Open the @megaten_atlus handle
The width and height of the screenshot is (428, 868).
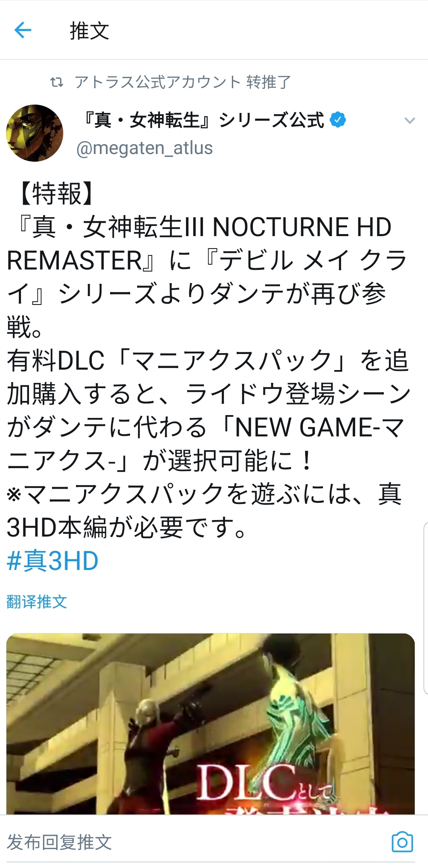(x=145, y=148)
